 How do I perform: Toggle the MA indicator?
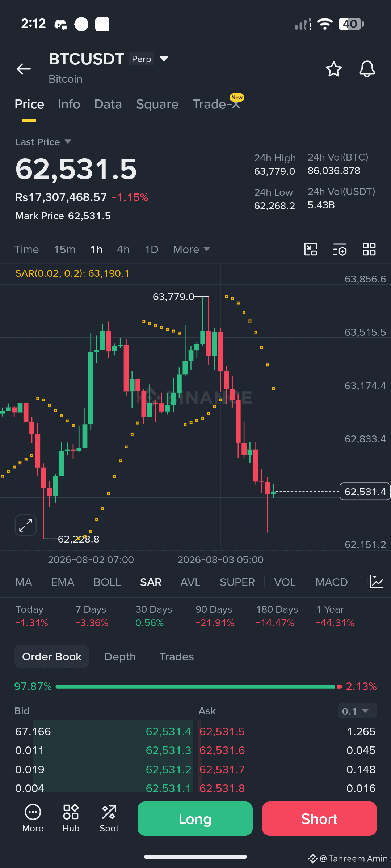pyautogui.click(x=24, y=582)
